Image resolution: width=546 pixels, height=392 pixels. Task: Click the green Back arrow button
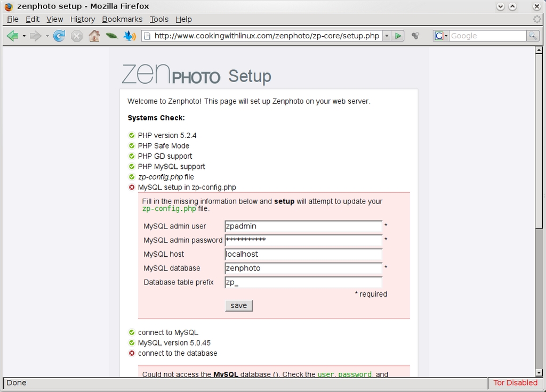point(13,36)
